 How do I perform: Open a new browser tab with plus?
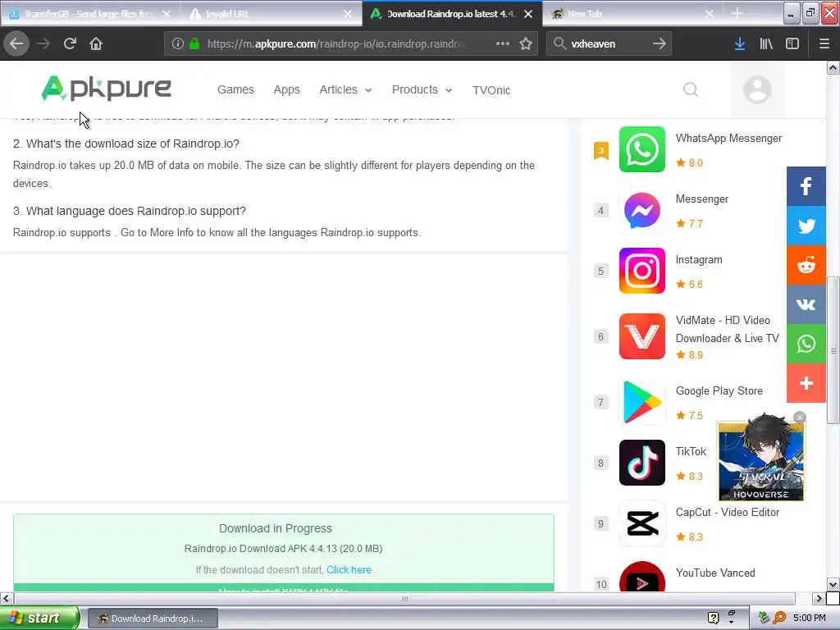[x=737, y=13]
